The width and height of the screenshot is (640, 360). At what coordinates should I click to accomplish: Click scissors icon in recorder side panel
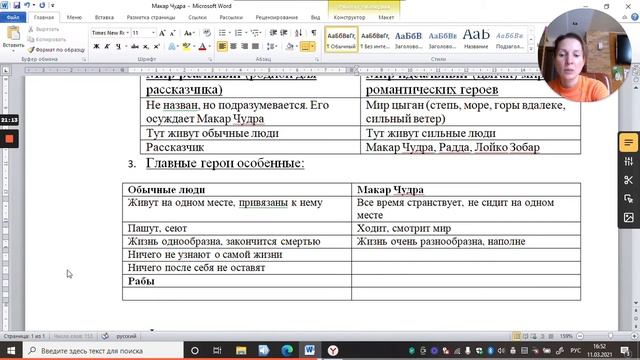pyautogui.click(x=629, y=180)
